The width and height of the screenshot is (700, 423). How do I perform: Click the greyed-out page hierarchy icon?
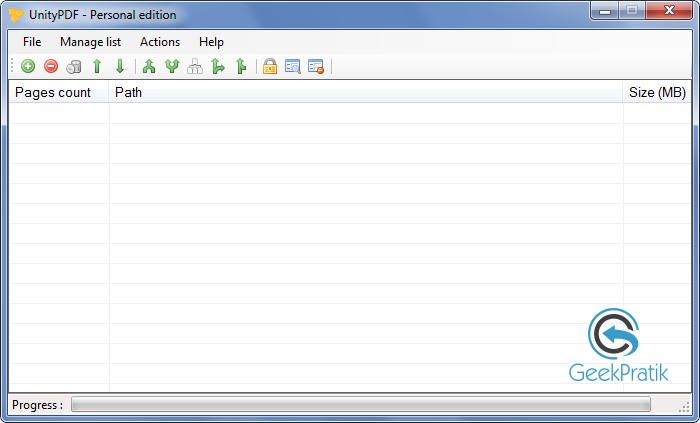195,66
